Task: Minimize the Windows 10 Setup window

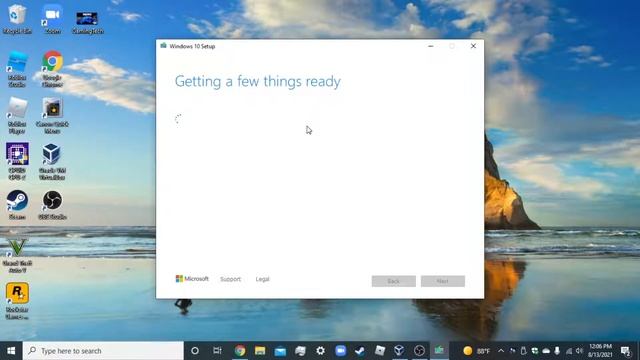Action: click(x=431, y=46)
